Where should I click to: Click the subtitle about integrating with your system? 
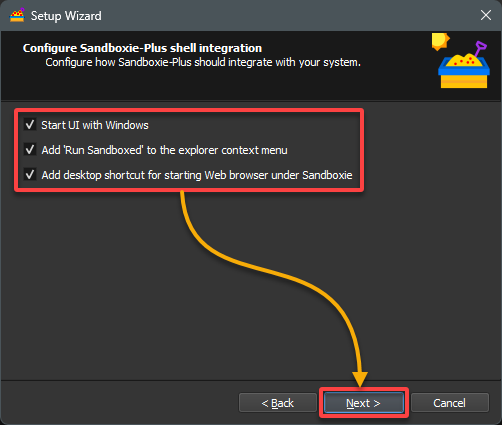[x=203, y=62]
